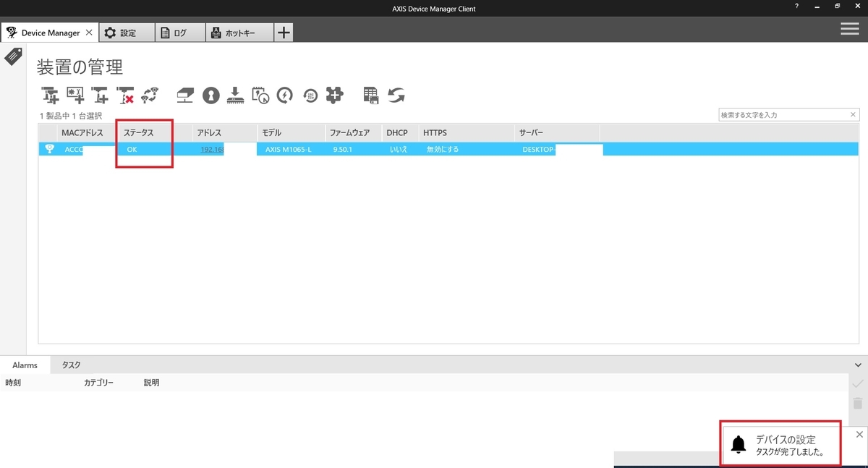Clear the search box with its X

[x=854, y=114]
